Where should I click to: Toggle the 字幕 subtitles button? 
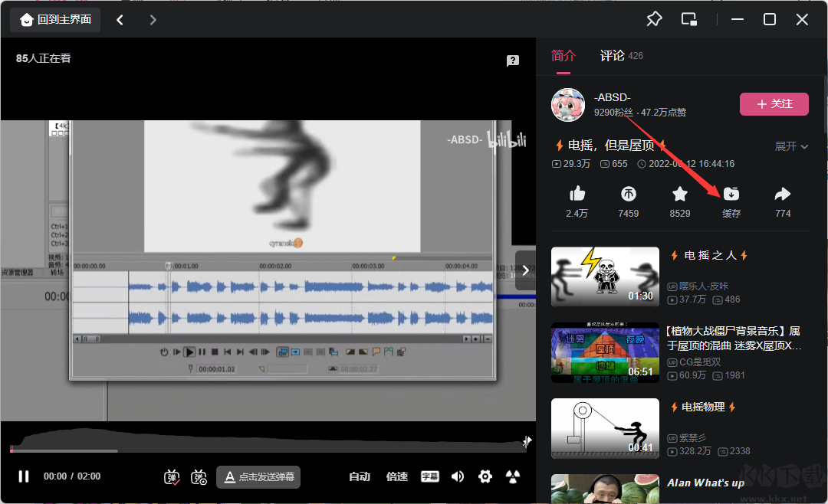point(429,476)
